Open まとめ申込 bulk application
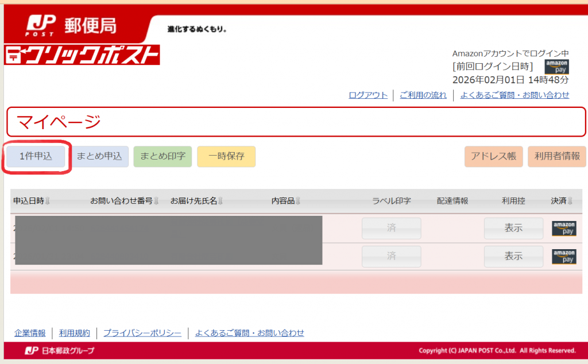The height and width of the screenshot is (364, 588). [99, 156]
